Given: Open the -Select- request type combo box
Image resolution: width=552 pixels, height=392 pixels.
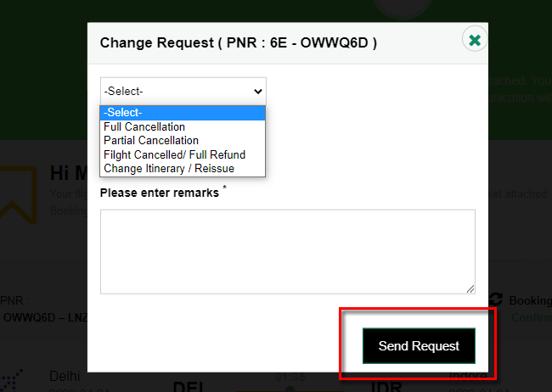Looking at the screenshot, I should tap(183, 91).
